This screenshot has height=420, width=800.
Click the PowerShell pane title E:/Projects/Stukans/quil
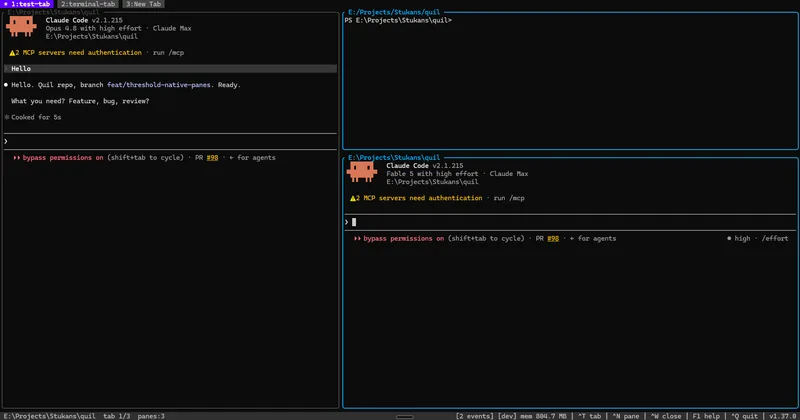394,12
